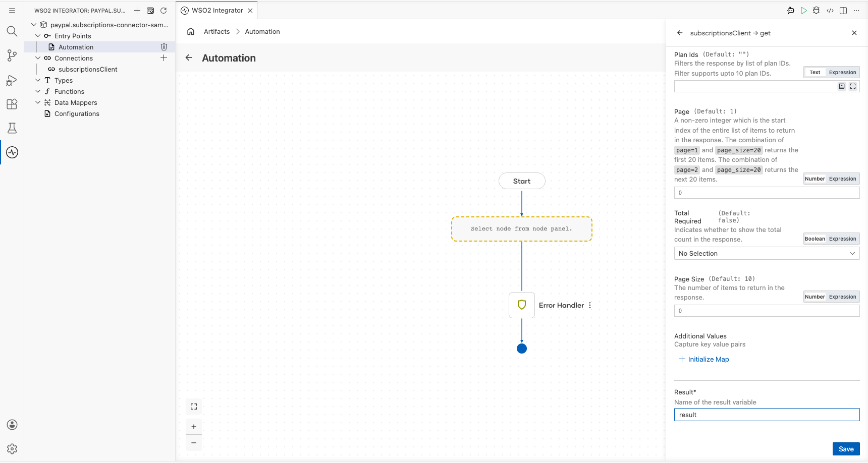Click the home icon in breadcrumb

191,32
